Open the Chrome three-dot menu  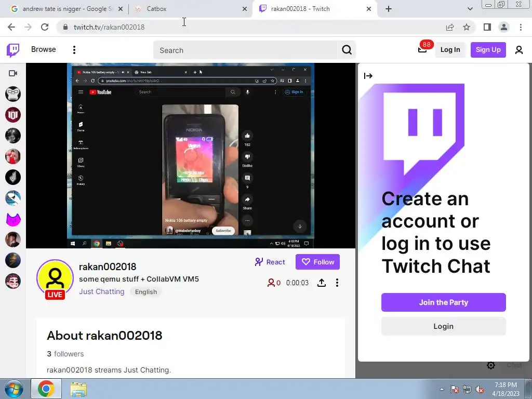(x=521, y=27)
